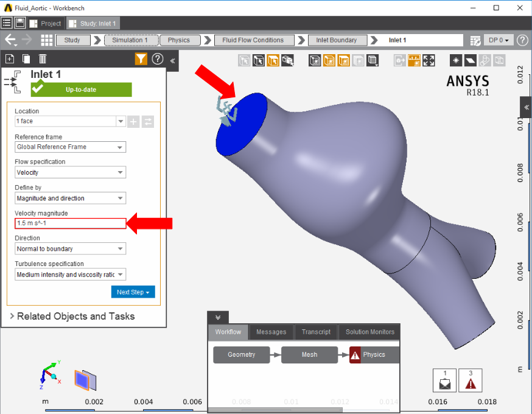Switch to the Workflow tab
The width and height of the screenshot is (532, 414).
pyautogui.click(x=228, y=332)
